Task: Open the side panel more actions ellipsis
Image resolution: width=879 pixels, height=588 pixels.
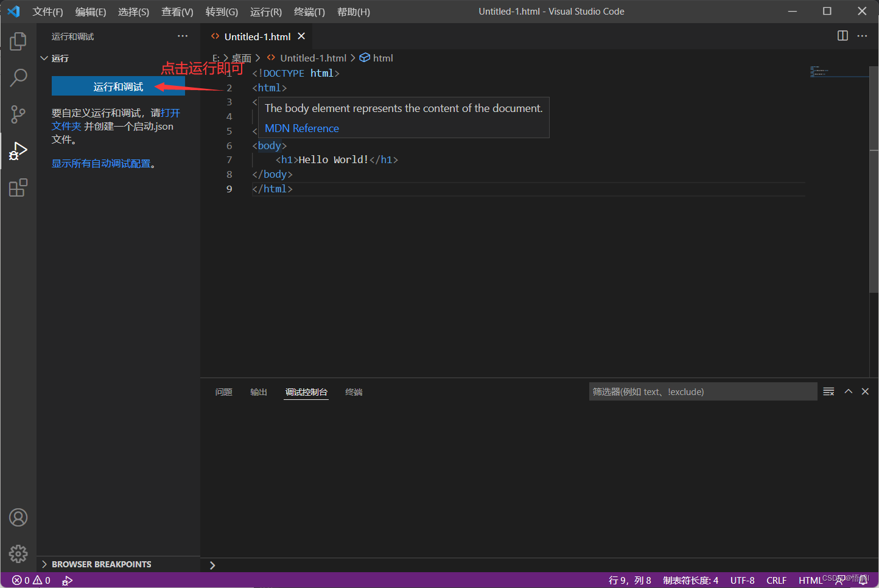Action: [183, 37]
